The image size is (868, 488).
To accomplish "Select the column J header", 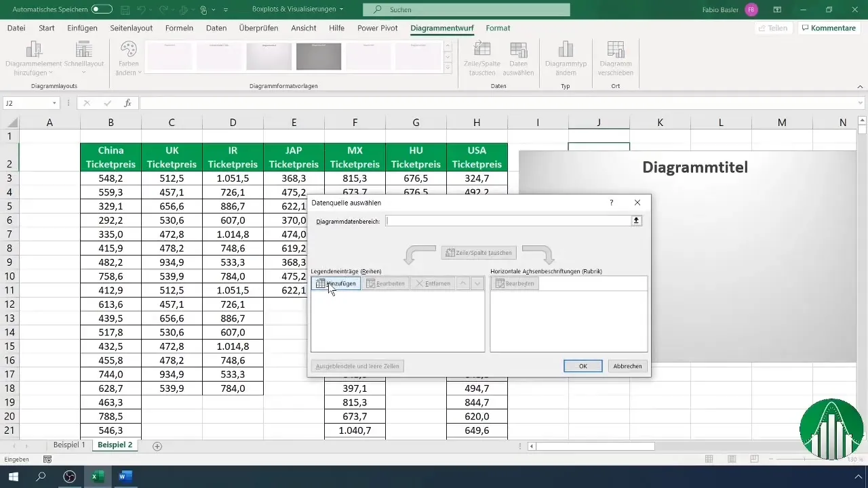I will click(x=599, y=122).
